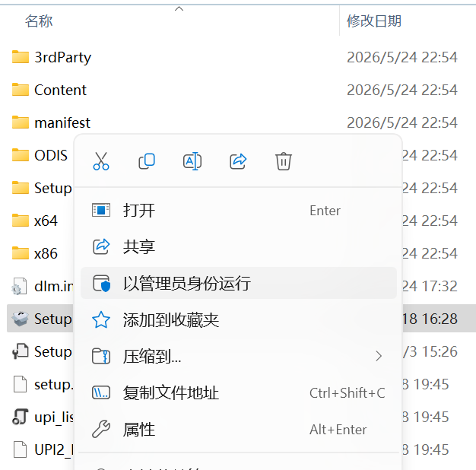Run as administrator via 以管理员身份运行

click(239, 283)
